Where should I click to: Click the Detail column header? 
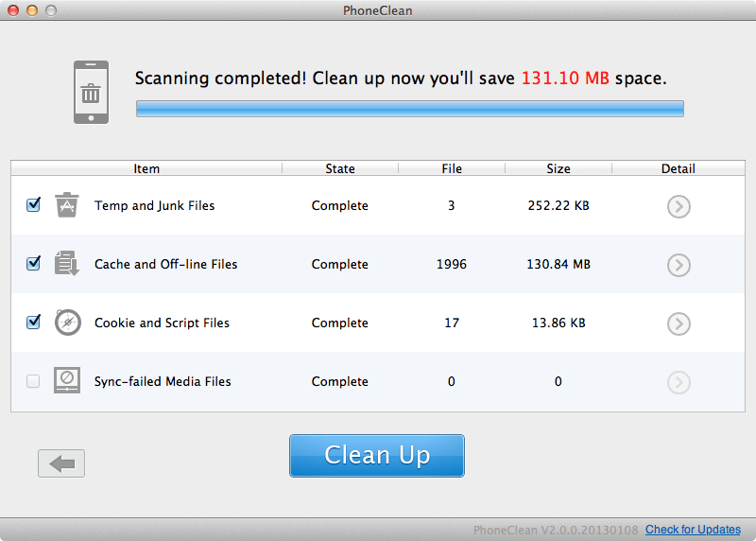678,168
